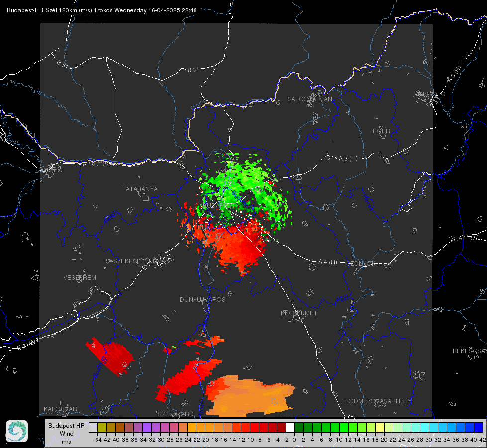Click A 3 (H) road label below Eger

tap(348, 158)
